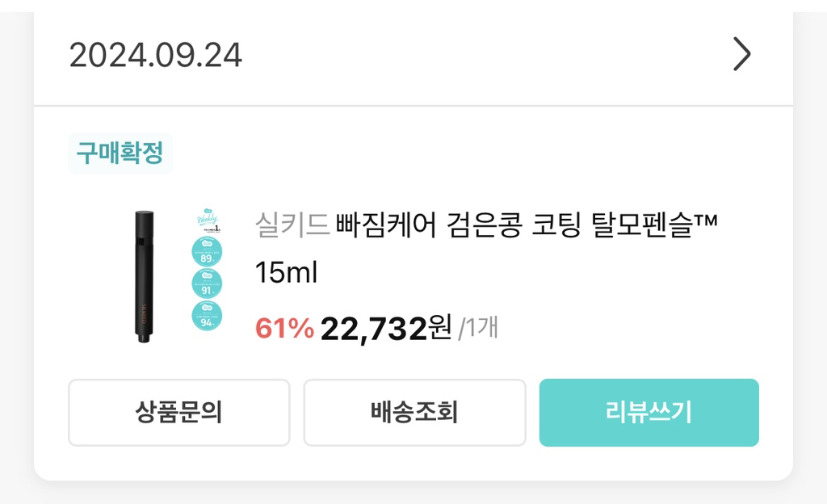
Task: Click the 22,732원 price
Action: [x=386, y=329]
